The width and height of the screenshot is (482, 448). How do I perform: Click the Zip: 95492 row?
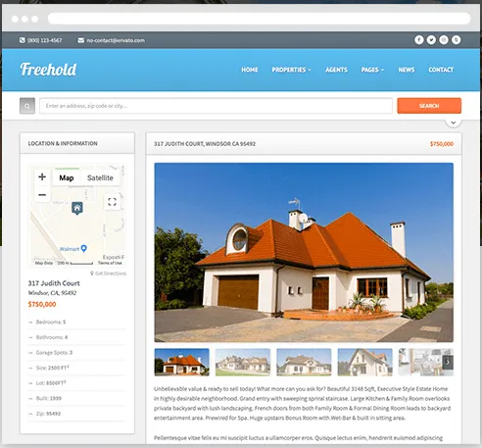77,414
